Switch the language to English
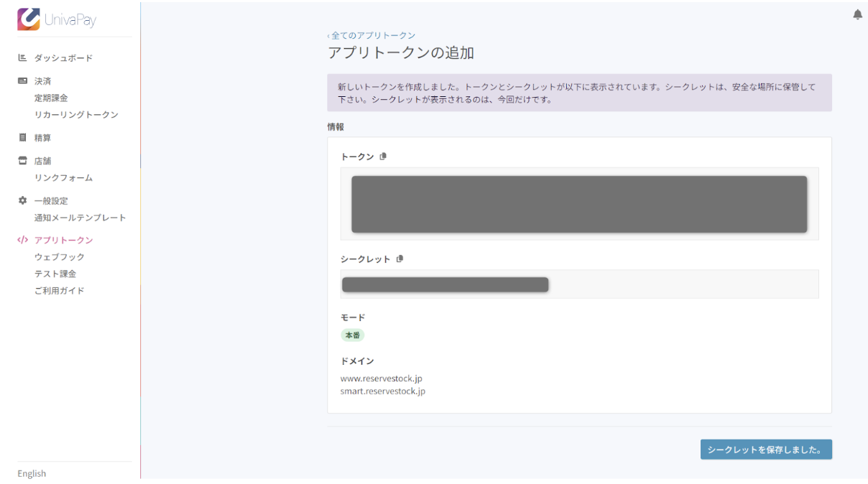The height and width of the screenshot is (484, 868). [32, 473]
